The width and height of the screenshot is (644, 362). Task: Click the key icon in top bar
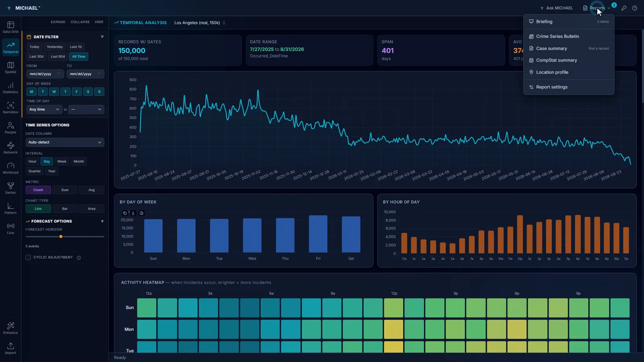pyautogui.click(x=624, y=8)
